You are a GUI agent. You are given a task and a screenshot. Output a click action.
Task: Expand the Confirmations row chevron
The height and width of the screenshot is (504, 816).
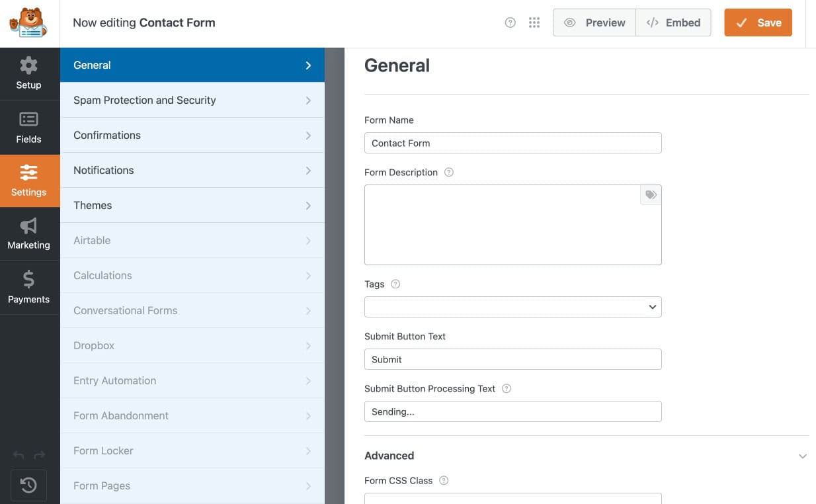(x=308, y=135)
